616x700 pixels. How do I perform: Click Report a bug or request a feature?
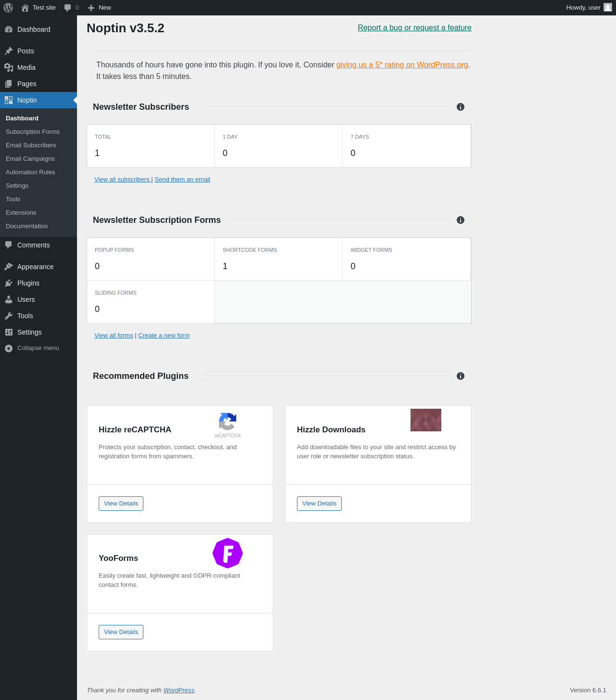click(x=414, y=28)
